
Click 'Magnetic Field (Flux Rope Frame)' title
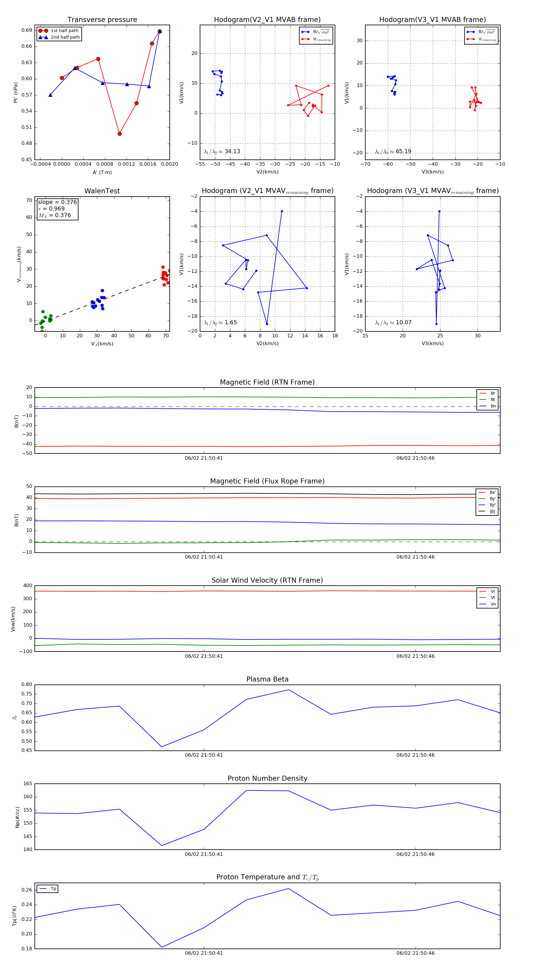click(x=267, y=481)
